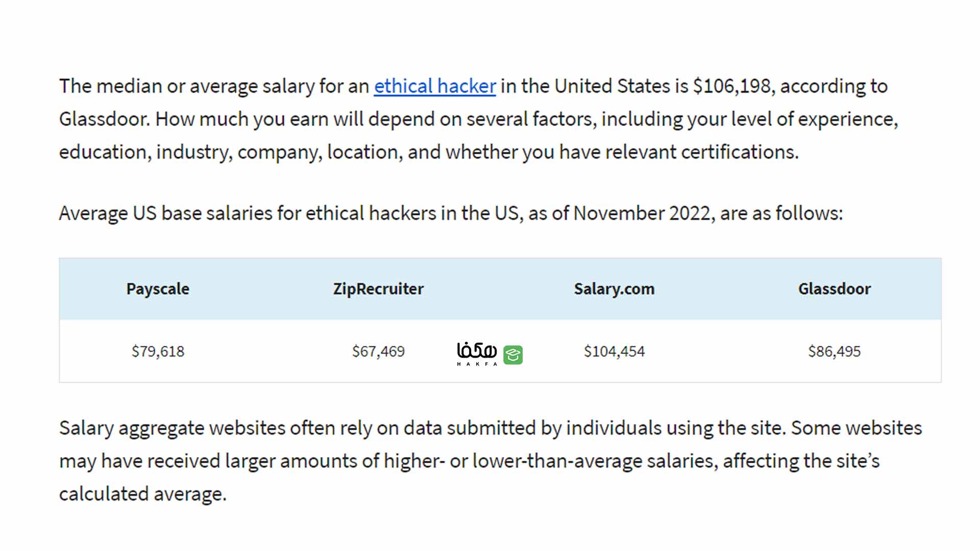
Task: Select the ZipRecruiter column header
Action: pyautogui.click(x=378, y=289)
